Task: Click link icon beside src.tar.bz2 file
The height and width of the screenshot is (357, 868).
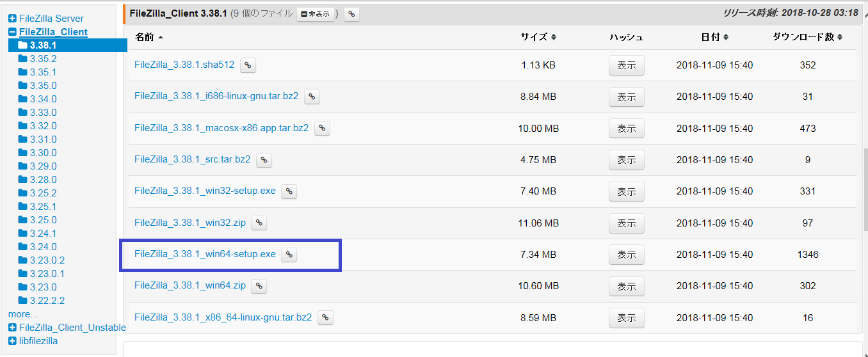Action: point(264,160)
